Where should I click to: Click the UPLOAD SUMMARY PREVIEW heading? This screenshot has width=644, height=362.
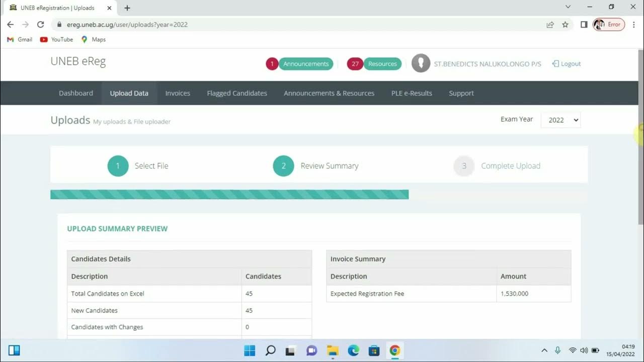tap(117, 229)
